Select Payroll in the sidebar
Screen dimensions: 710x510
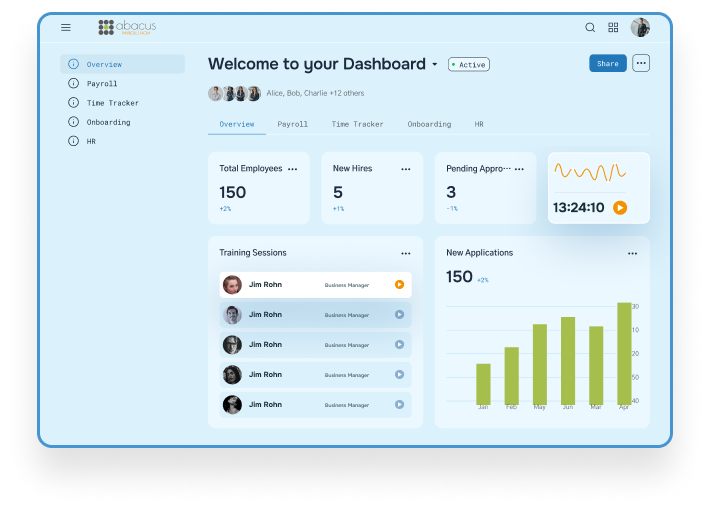point(102,84)
